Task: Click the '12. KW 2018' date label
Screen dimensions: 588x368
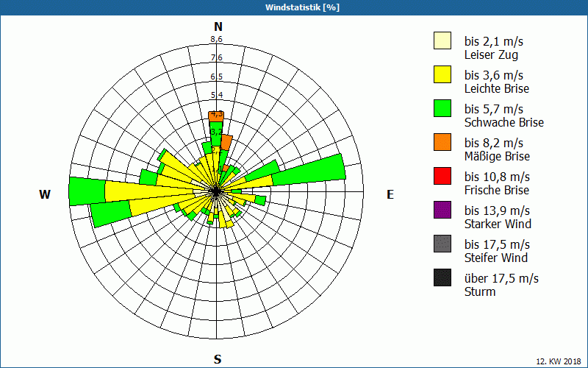Action: click(559, 361)
